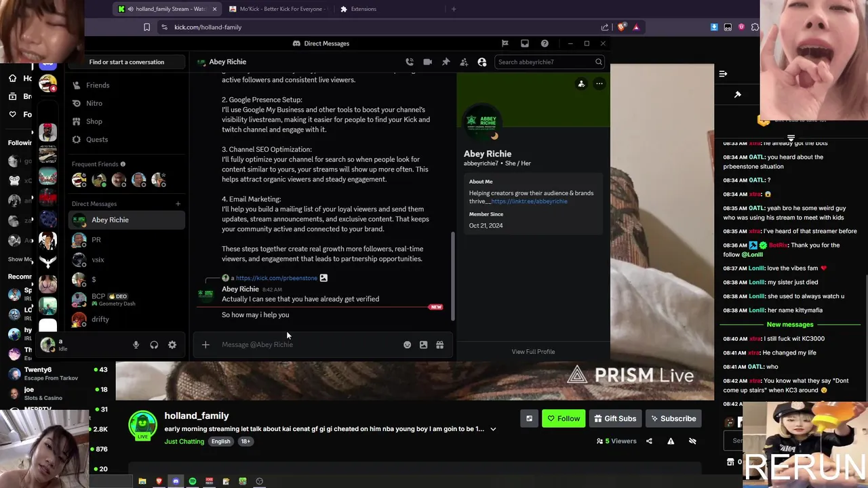Viewport: 868px width, 488px height.
Task: Open File Explorer from the taskbar
Action: [x=142, y=481]
